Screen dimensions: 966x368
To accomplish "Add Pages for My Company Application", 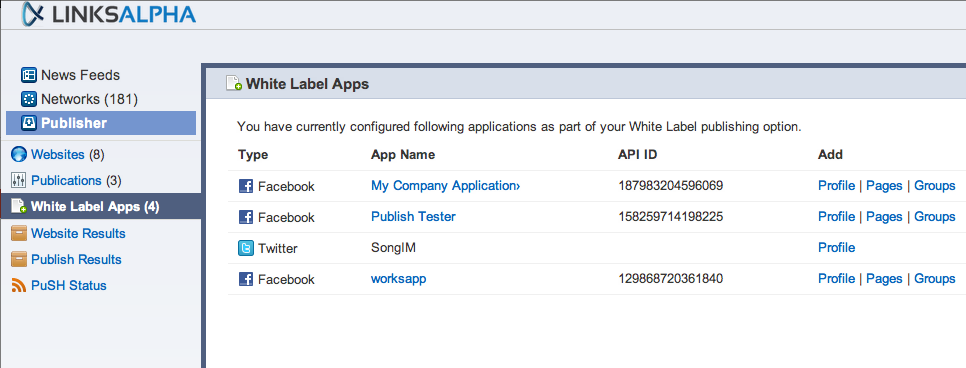I will tap(884, 186).
